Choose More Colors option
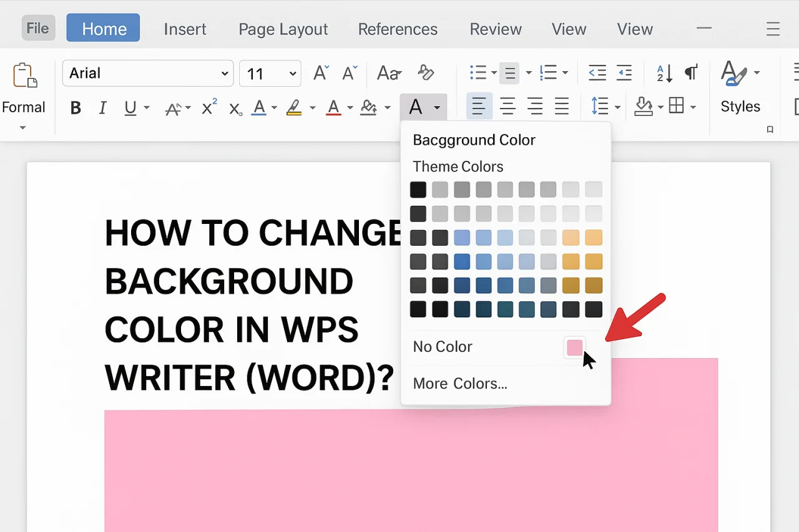 click(460, 384)
